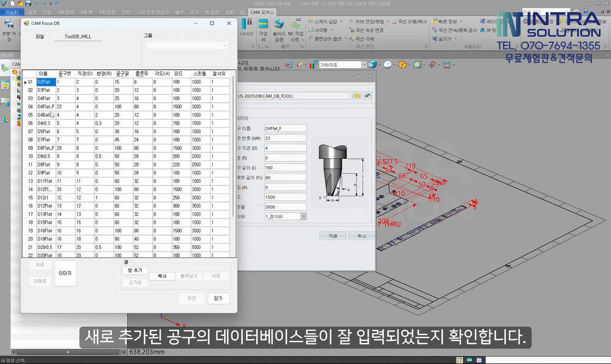Select the 평면상의 옵셋 offset tool

(x=325, y=38)
